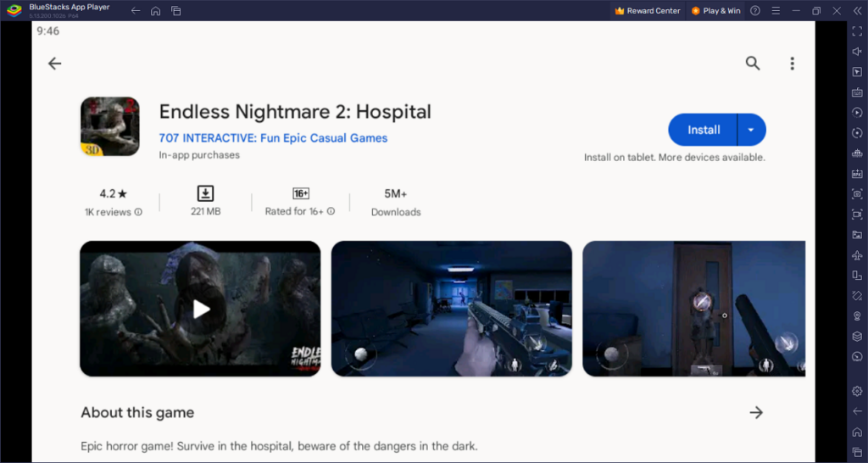Open BlueStacks help question mark
Viewport: 868px width, 463px height.
pos(755,10)
